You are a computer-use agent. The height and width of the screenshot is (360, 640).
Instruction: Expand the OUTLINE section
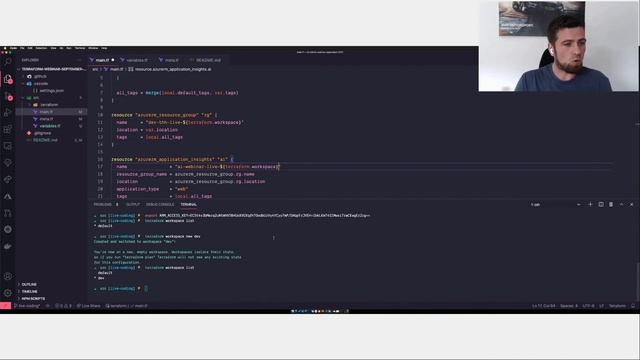[x=29, y=284]
